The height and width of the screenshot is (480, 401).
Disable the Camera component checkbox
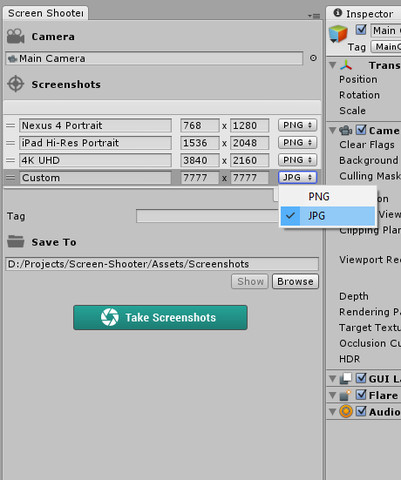[x=361, y=130]
